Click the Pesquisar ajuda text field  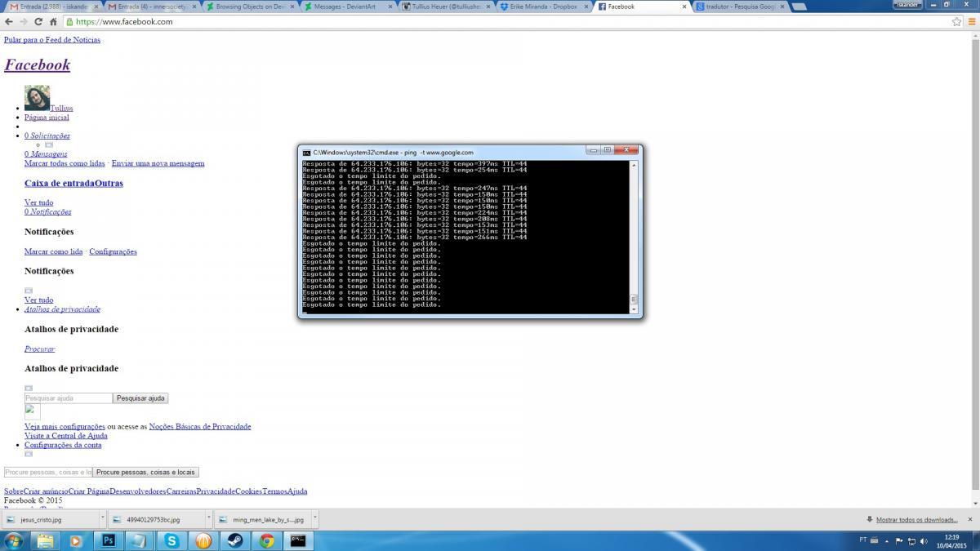(69, 398)
